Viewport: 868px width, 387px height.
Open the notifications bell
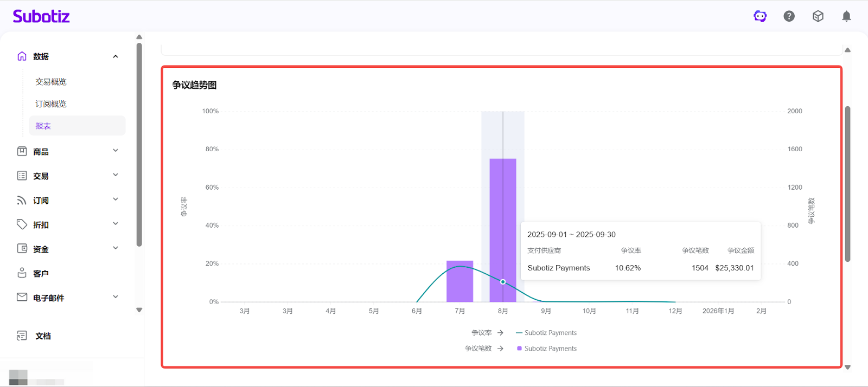(846, 16)
